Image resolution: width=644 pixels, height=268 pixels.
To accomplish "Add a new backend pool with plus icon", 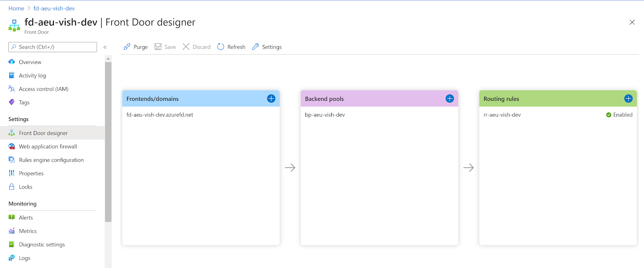I will click(450, 98).
